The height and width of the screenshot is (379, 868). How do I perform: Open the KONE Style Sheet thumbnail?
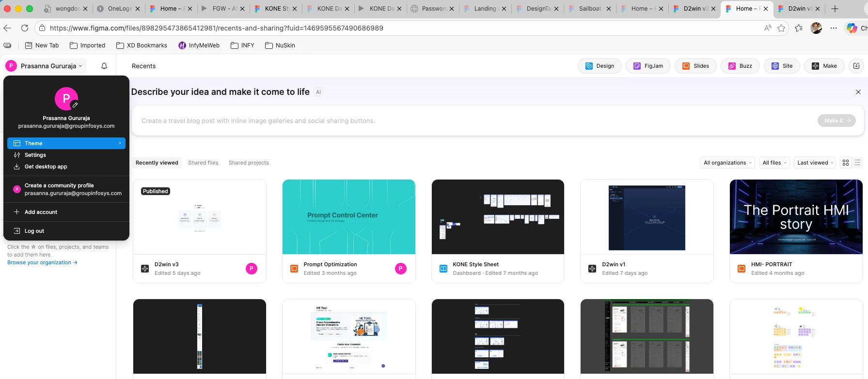click(498, 217)
